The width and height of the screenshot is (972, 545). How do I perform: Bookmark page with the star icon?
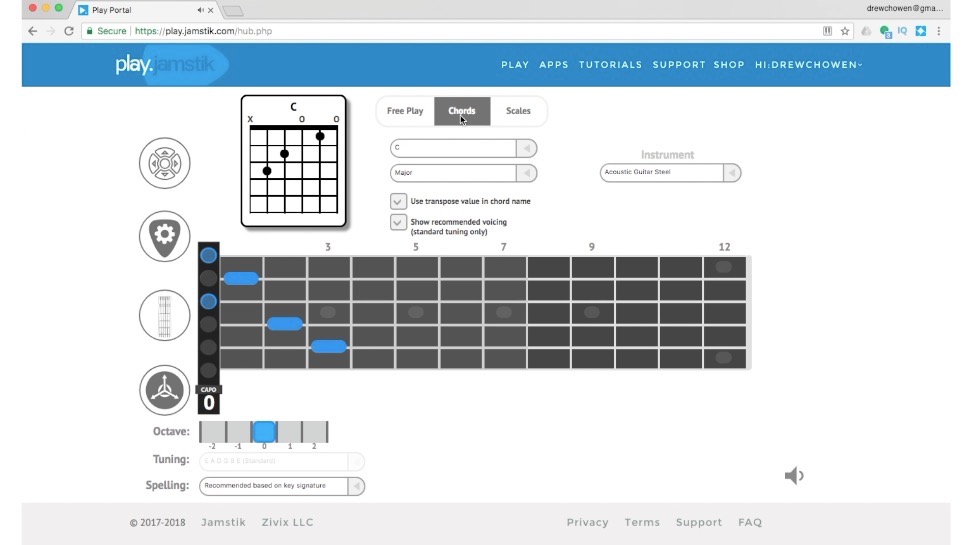[x=845, y=31]
